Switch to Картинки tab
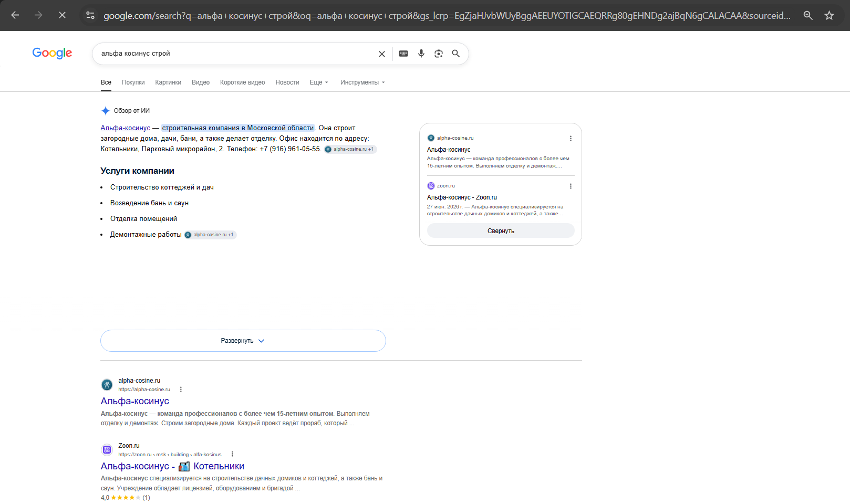The height and width of the screenshot is (504, 850). click(x=168, y=82)
